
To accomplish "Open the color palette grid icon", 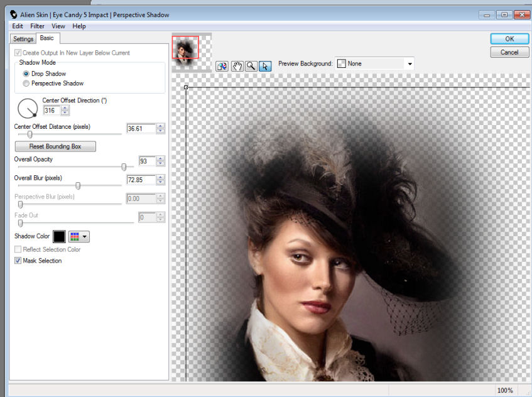I will 75,236.
